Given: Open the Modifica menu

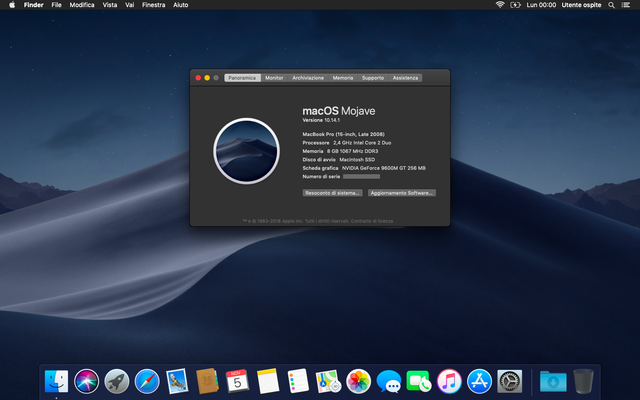Looking at the screenshot, I should click(82, 5).
